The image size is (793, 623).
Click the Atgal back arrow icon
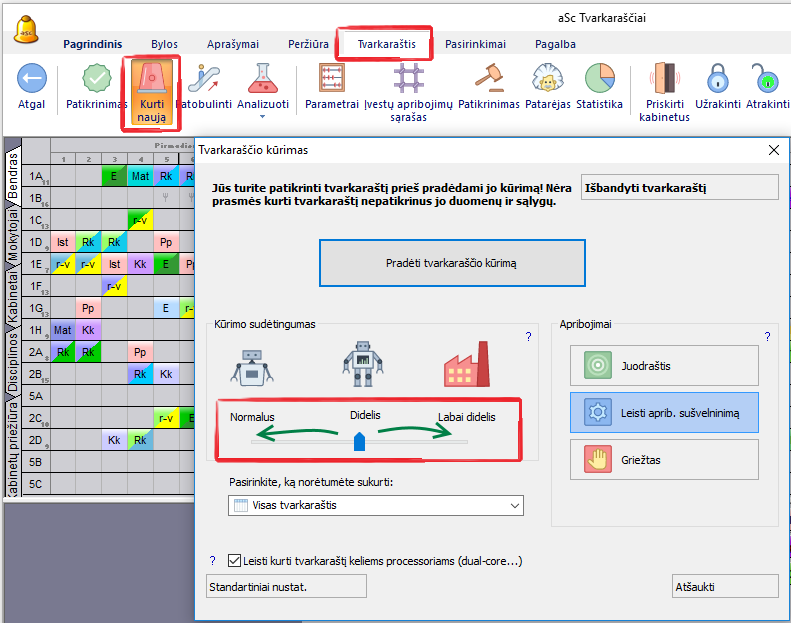pyautogui.click(x=32, y=79)
